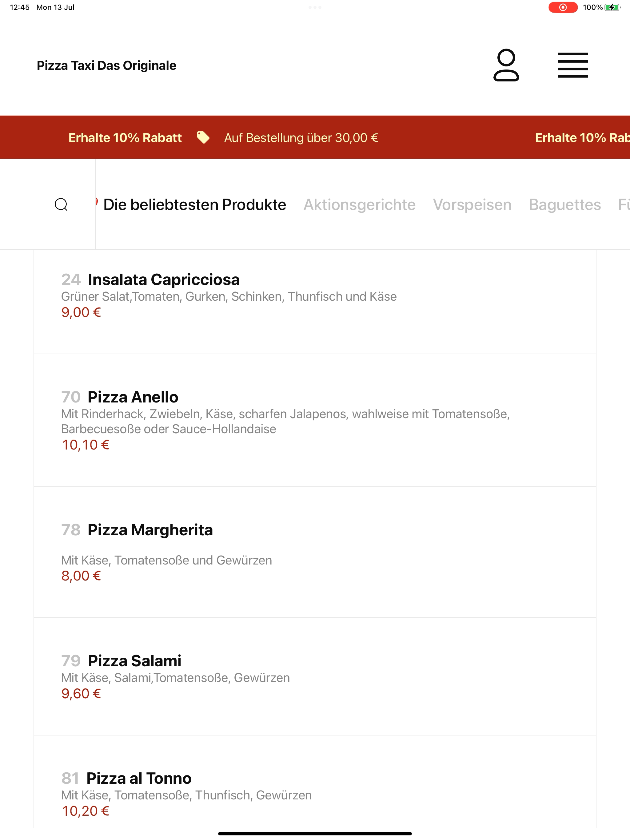Tap the home indicator bar at bottom
Image resolution: width=630 pixels, height=840 pixels.
point(315,834)
